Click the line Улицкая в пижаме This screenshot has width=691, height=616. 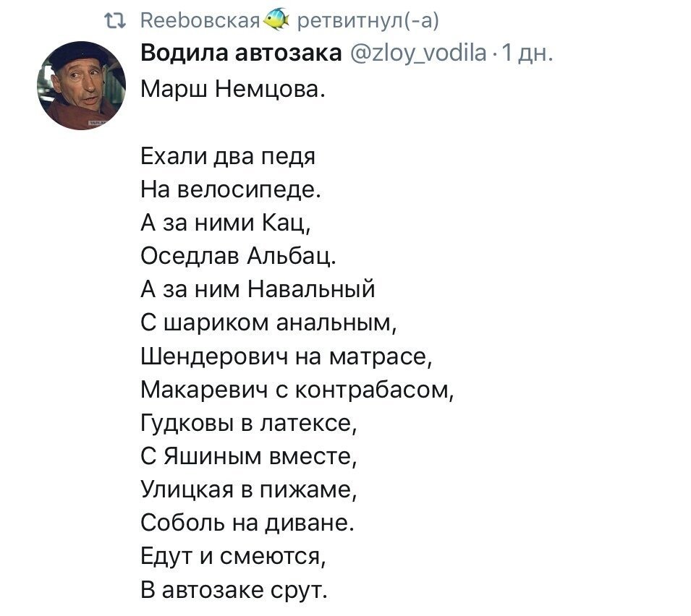pos(249,489)
